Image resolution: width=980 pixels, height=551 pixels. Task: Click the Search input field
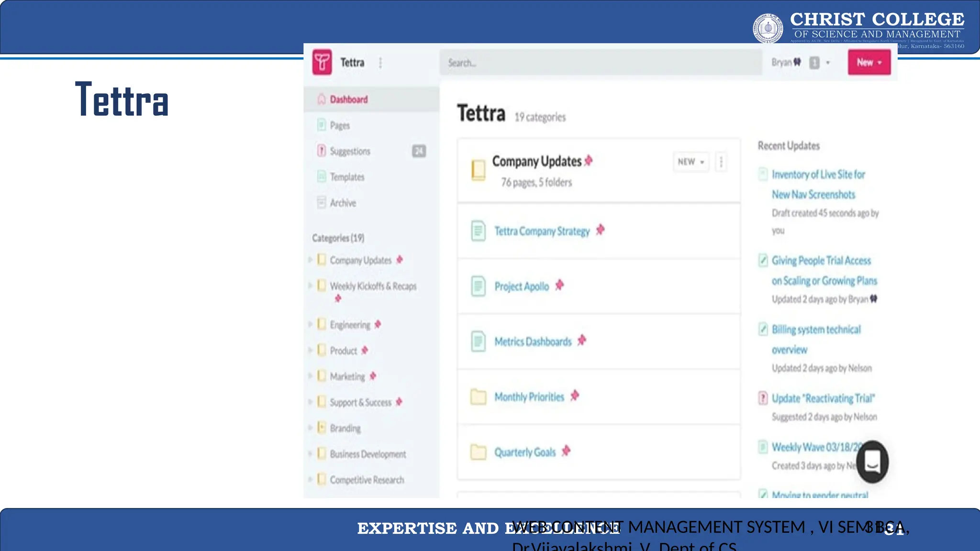point(601,63)
